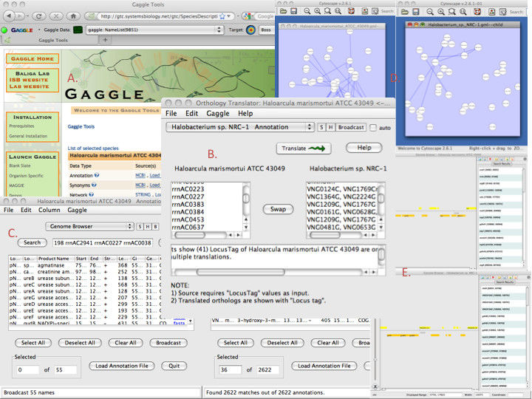Bookmark page with the star icon
The width and height of the screenshot is (532, 399).
pyautogui.click(x=223, y=16)
